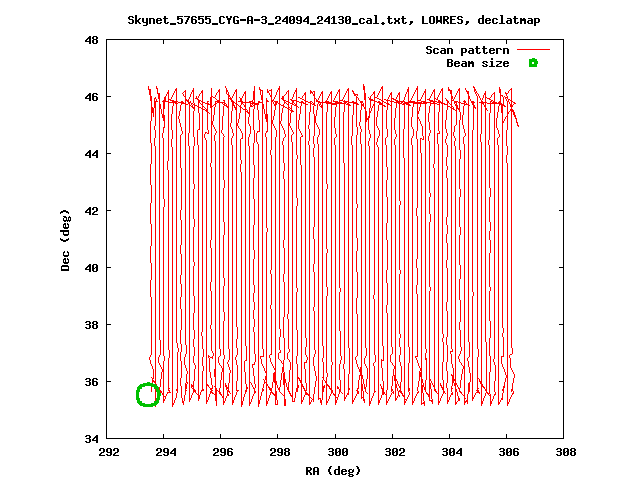The image size is (640, 480).
Task: Click the 304 tick label on the RA axis
Action: tap(451, 452)
